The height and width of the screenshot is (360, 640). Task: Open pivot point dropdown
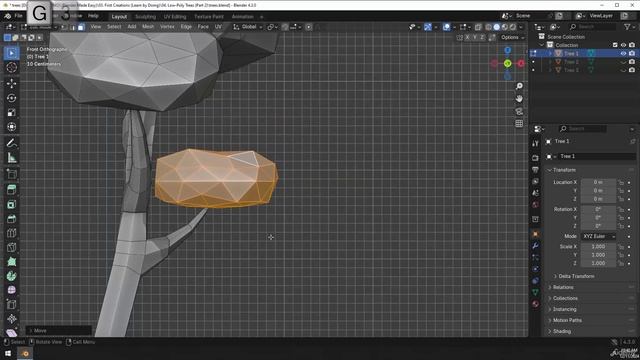pyautogui.click(x=271, y=27)
